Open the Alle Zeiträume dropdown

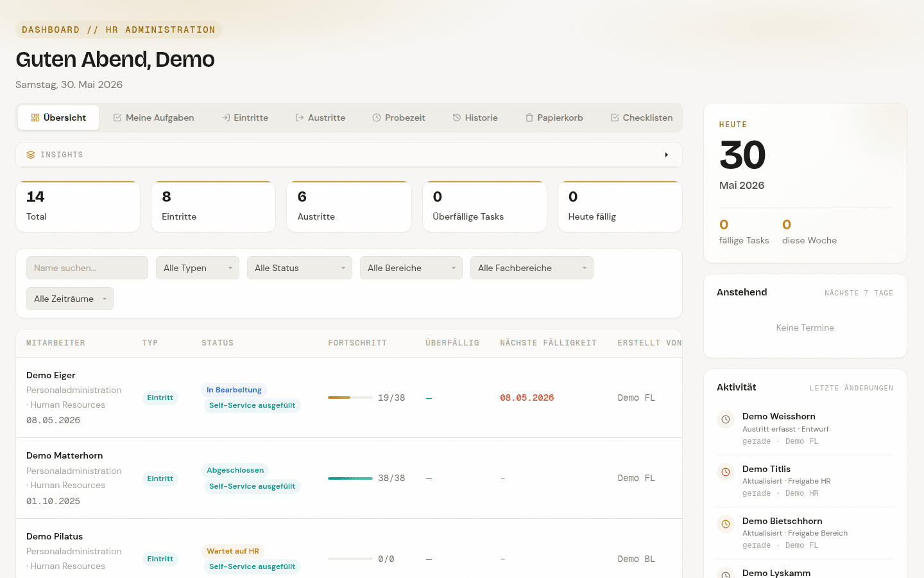(x=70, y=299)
